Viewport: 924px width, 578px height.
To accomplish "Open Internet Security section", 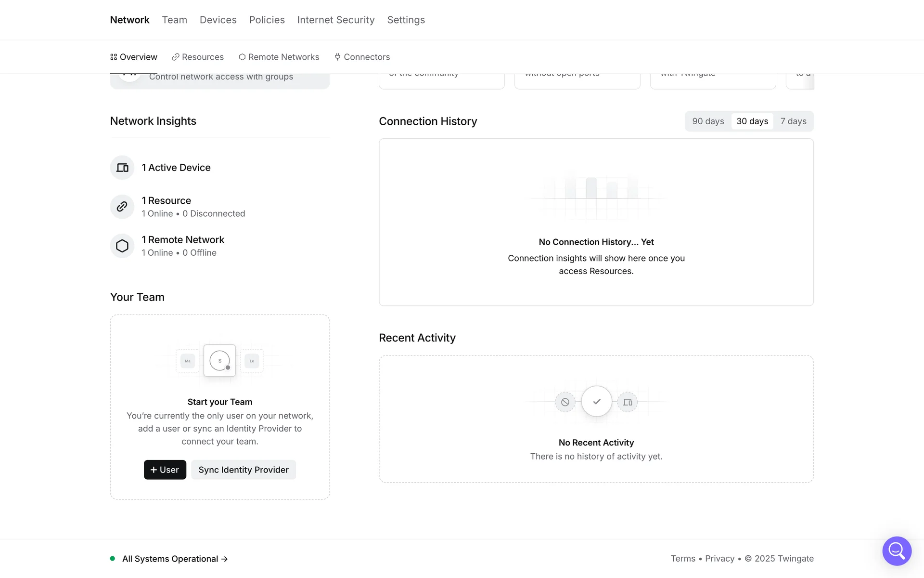I will point(336,20).
